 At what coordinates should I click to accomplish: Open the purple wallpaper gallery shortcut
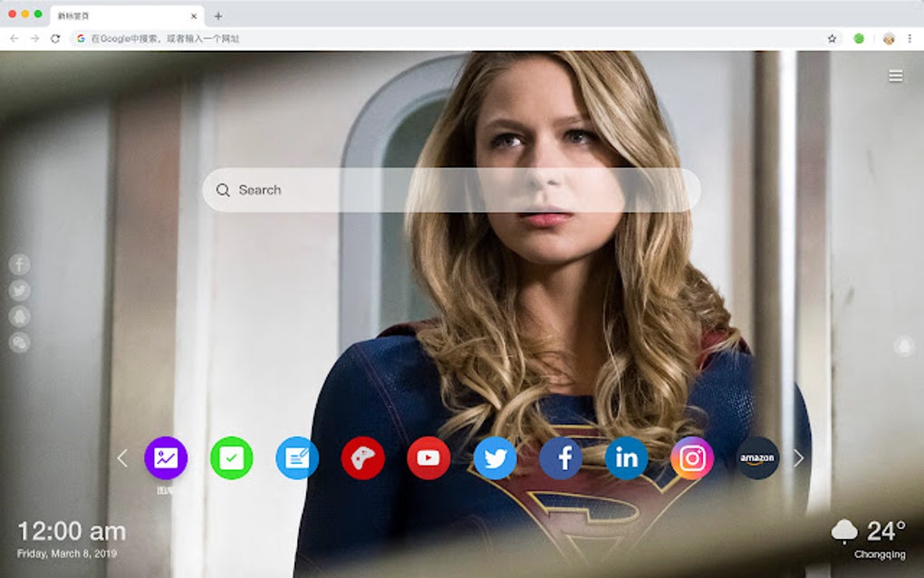coord(166,458)
